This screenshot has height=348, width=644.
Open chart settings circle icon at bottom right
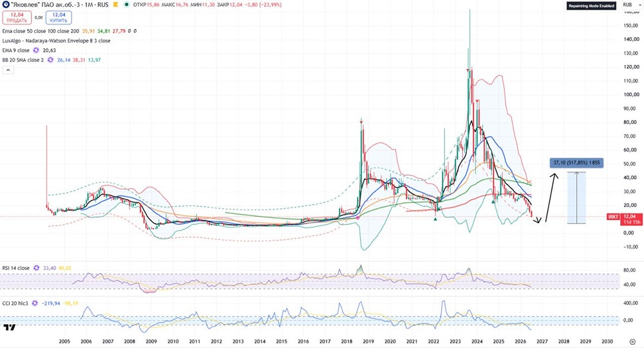(632, 342)
